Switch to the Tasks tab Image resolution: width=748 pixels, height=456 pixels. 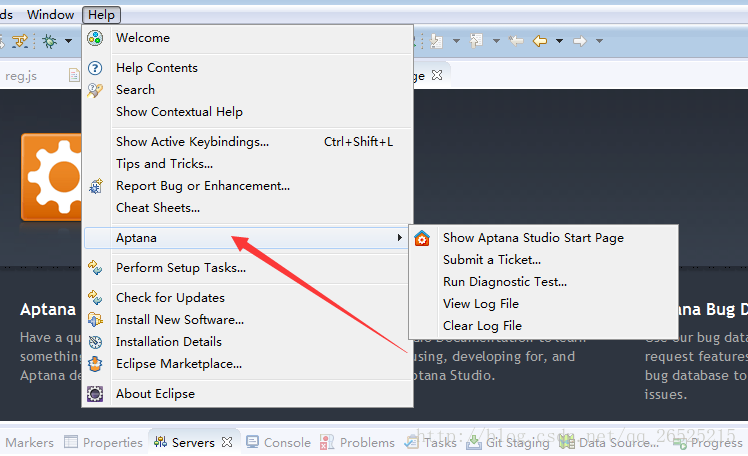[x=431, y=443]
